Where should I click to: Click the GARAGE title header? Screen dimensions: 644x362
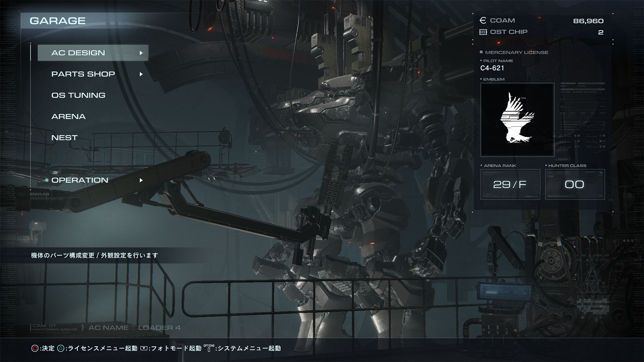(x=58, y=21)
